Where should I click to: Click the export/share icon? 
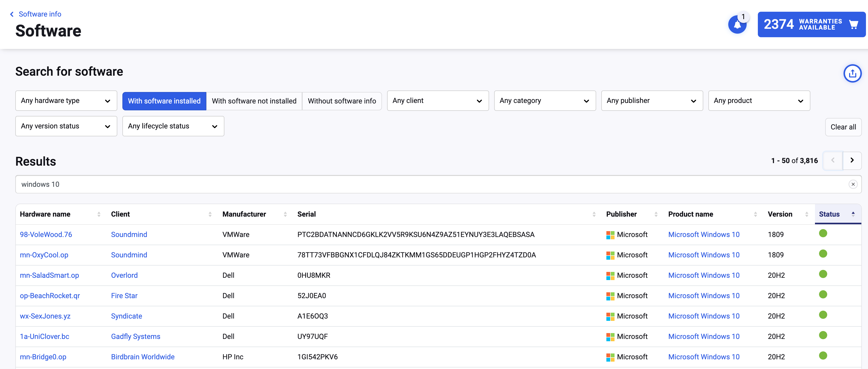(x=852, y=73)
